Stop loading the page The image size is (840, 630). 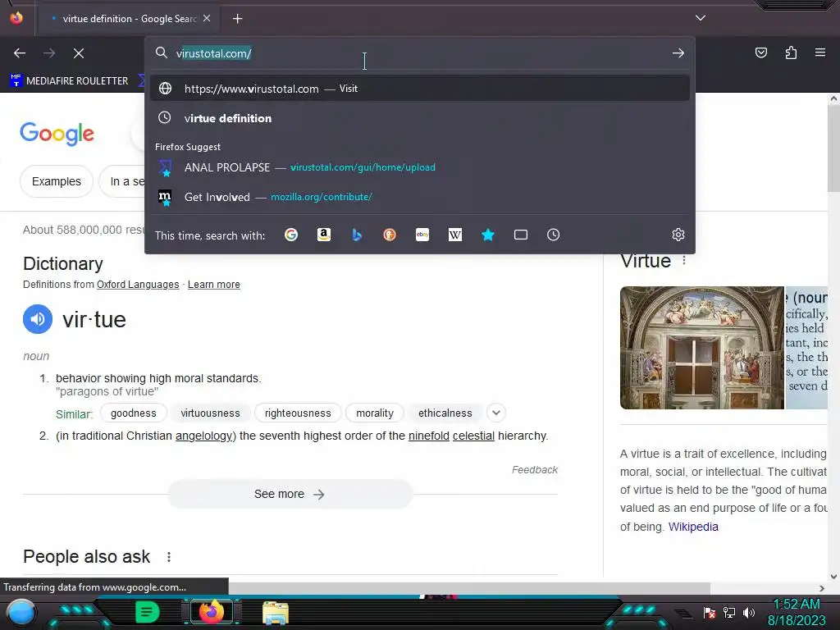(79, 53)
